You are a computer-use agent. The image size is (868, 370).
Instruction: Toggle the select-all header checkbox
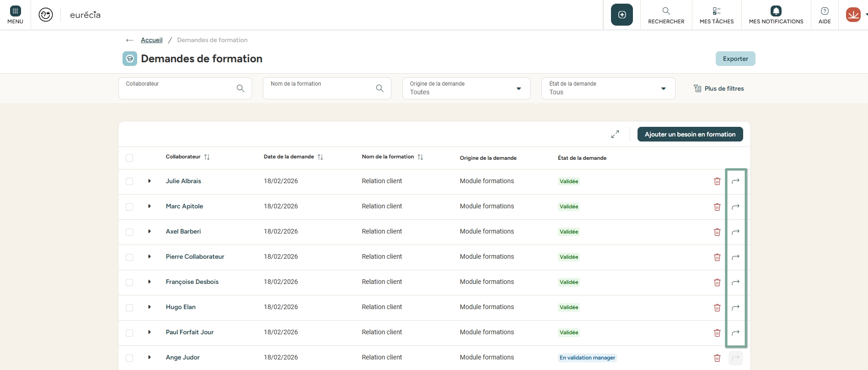point(129,158)
